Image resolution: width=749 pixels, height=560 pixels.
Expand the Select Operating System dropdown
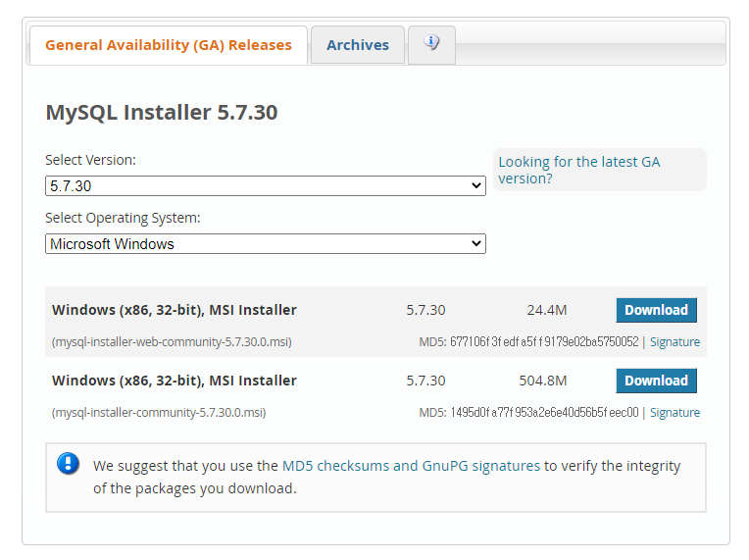(x=266, y=243)
